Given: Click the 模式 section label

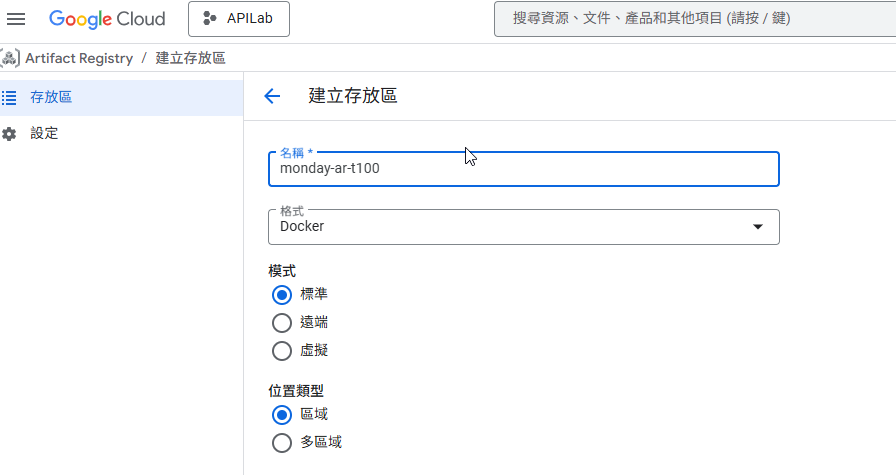Looking at the screenshot, I should click(x=282, y=271).
